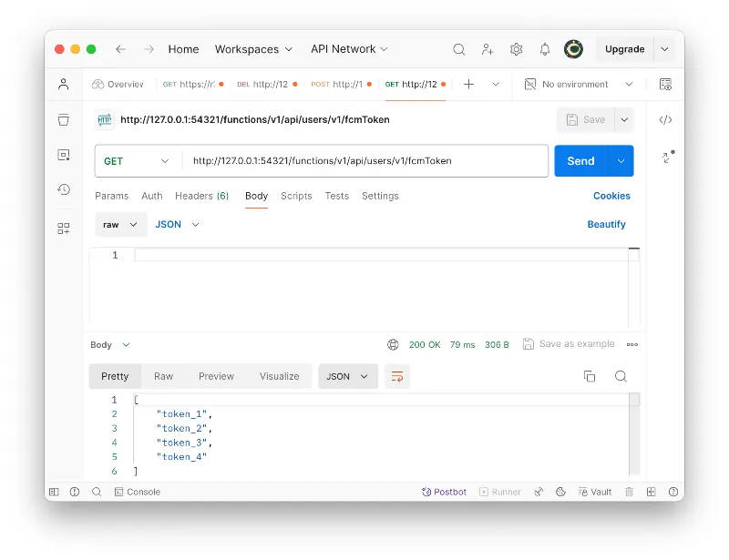
Task: Open the Save options arrow
Action: click(624, 120)
